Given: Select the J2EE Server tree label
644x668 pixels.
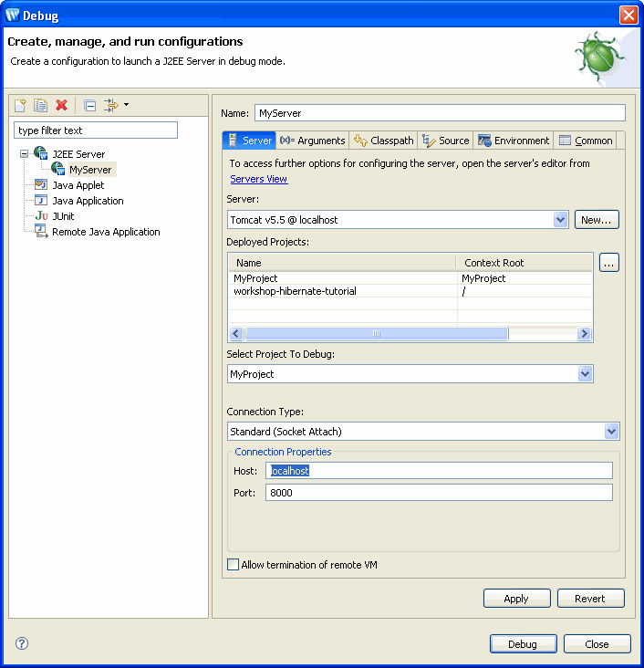Looking at the screenshot, I should click(x=78, y=154).
